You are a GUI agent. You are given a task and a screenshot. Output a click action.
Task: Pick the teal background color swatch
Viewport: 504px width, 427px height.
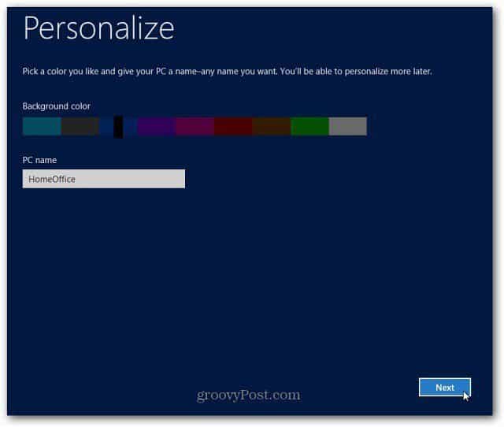point(42,126)
